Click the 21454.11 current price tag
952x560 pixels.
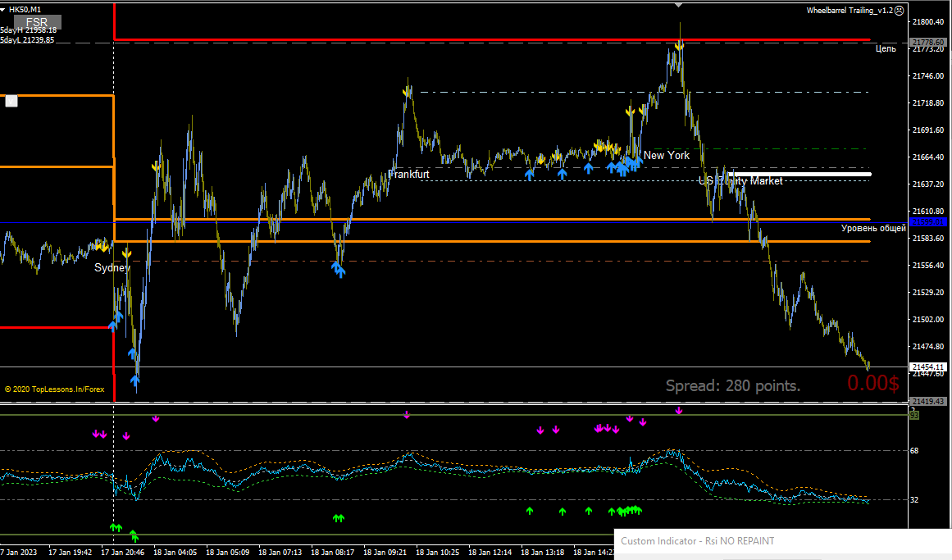927,367
